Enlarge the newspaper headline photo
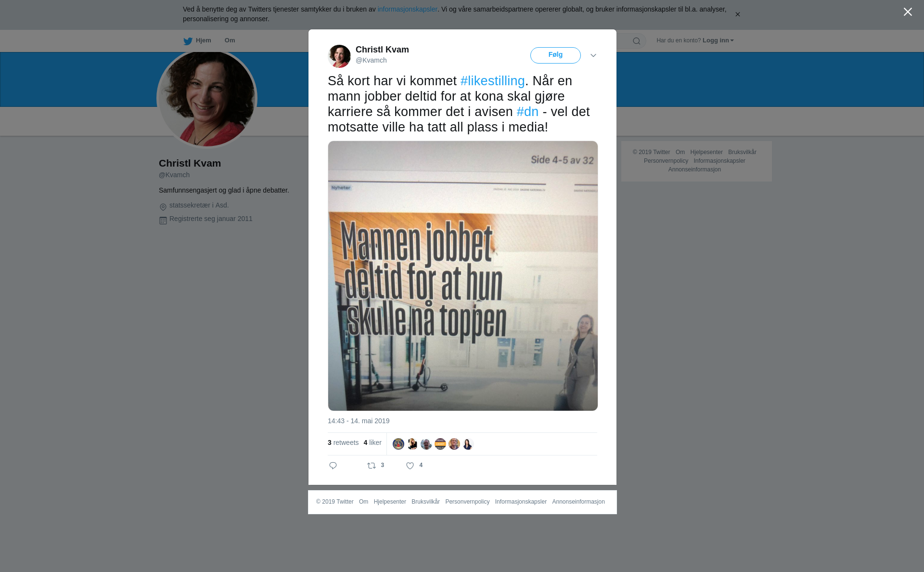 463,276
